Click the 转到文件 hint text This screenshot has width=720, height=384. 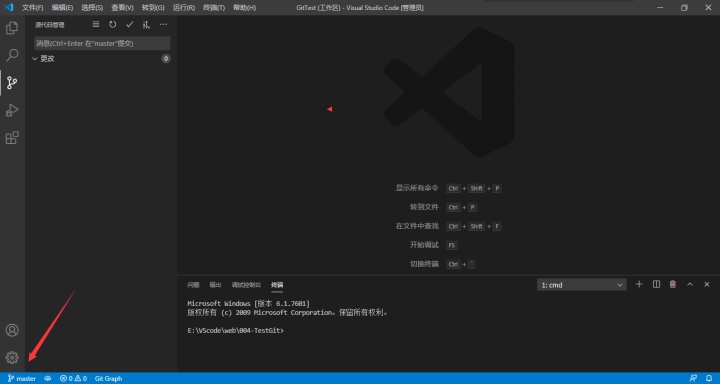424,207
